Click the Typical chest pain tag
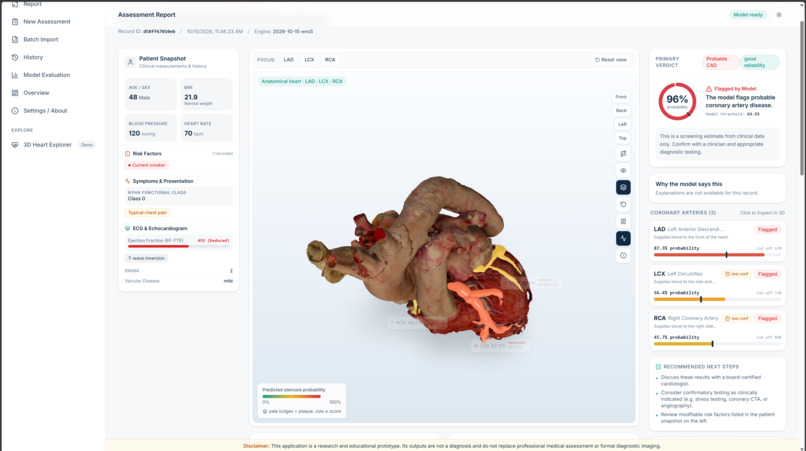 pos(147,212)
